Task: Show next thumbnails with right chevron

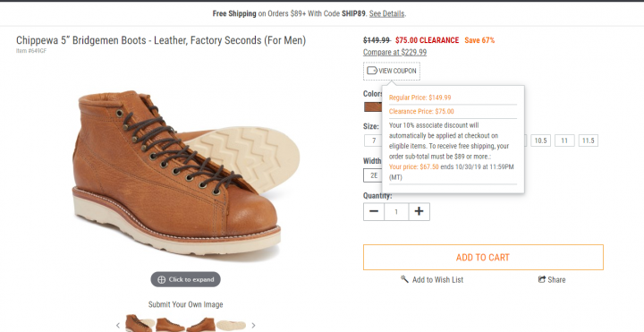Action: (253, 326)
